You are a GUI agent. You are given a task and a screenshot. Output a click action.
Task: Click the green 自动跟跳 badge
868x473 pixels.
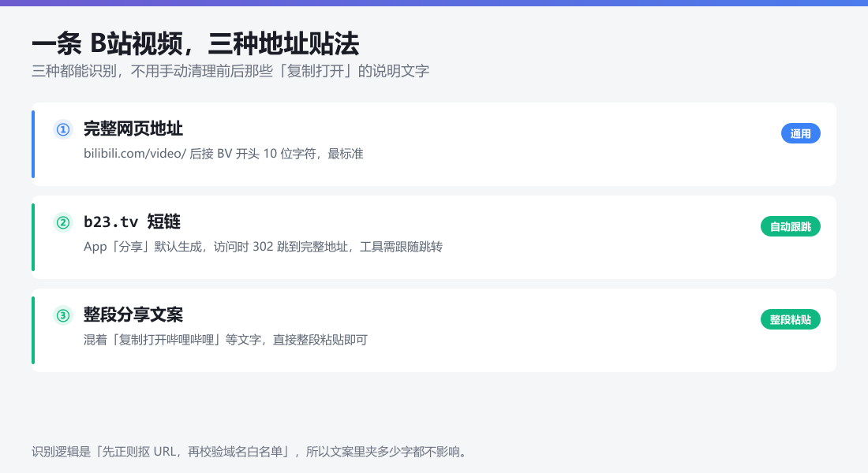[x=791, y=226]
